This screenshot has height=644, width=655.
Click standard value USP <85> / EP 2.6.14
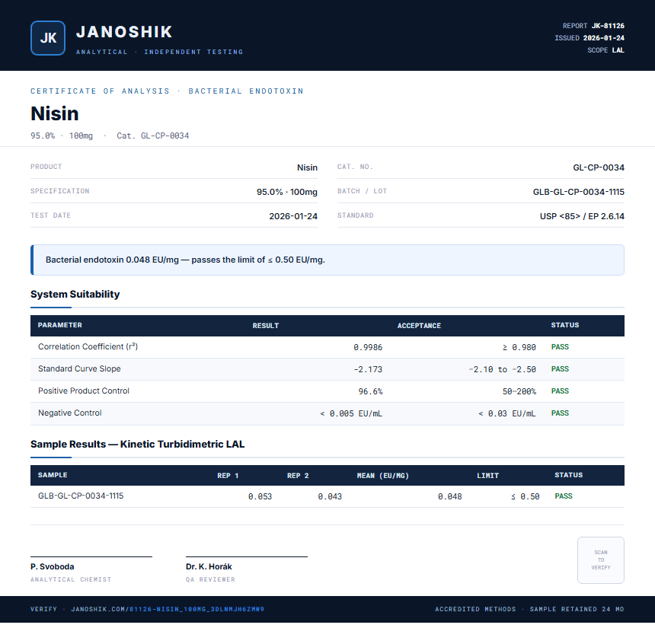[x=582, y=216]
